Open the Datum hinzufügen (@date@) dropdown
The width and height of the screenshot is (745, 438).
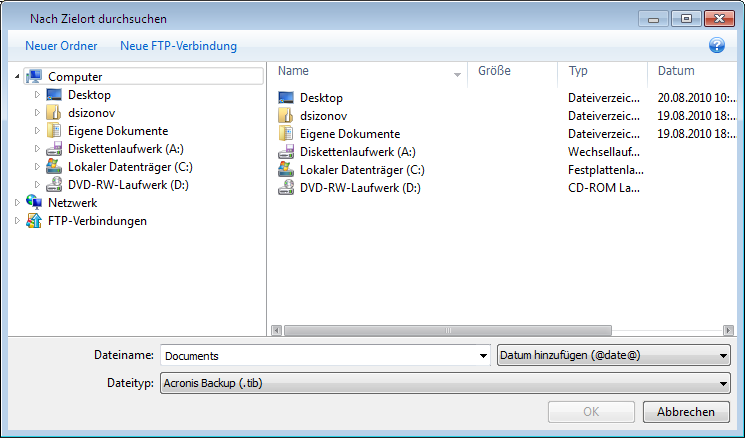[x=613, y=355]
